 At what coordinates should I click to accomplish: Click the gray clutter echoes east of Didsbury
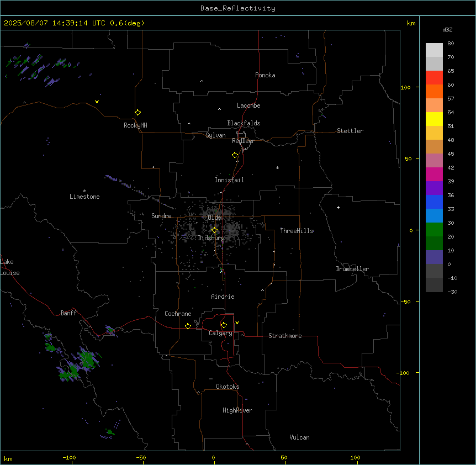[x=232, y=230]
